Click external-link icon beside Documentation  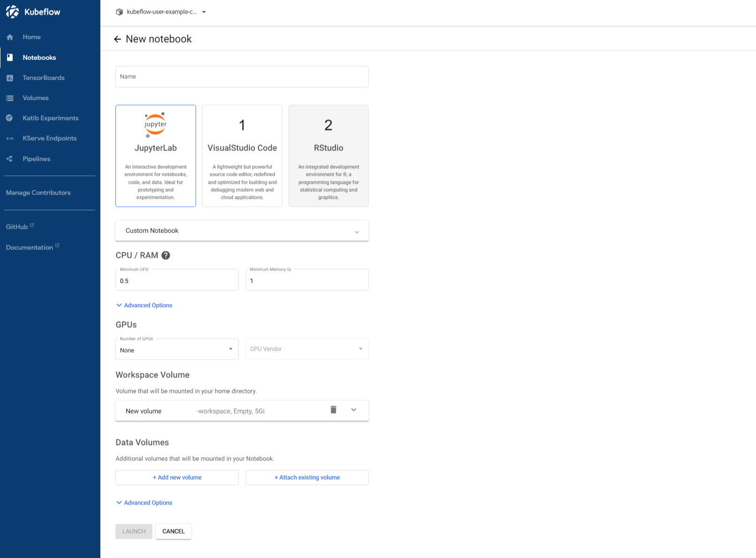click(x=57, y=245)
